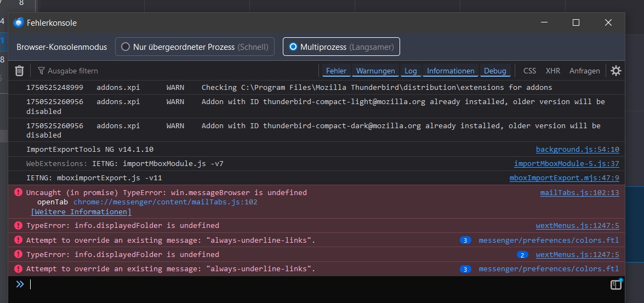The width and height of the screenshot is (644, 303).
Task: Toggle the Warnungen filter
Action: pos(375,71)
